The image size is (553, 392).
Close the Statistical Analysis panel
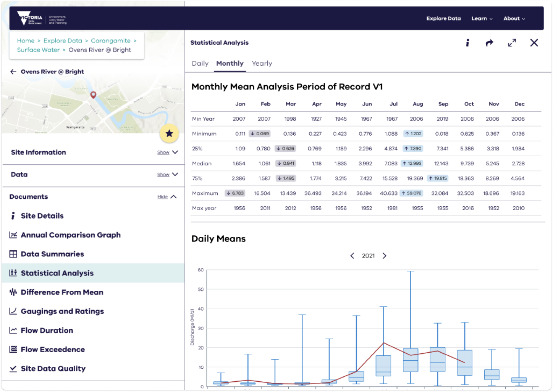point(534,43)
